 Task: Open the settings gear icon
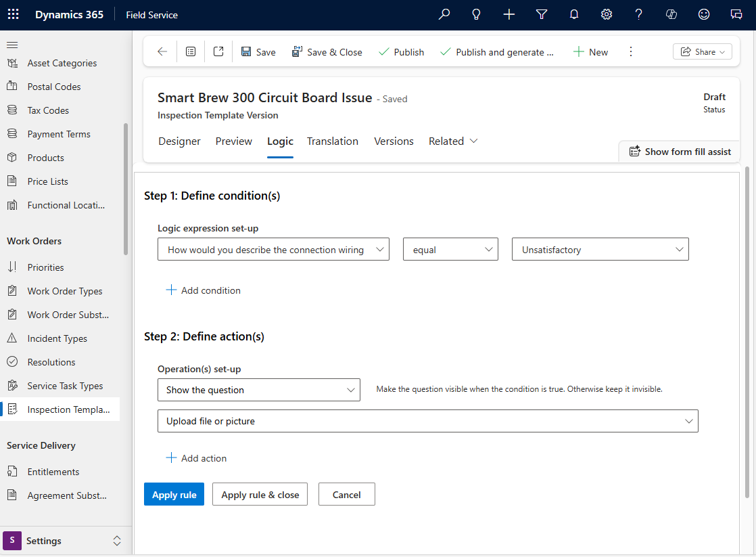click(x=607, y=14)
